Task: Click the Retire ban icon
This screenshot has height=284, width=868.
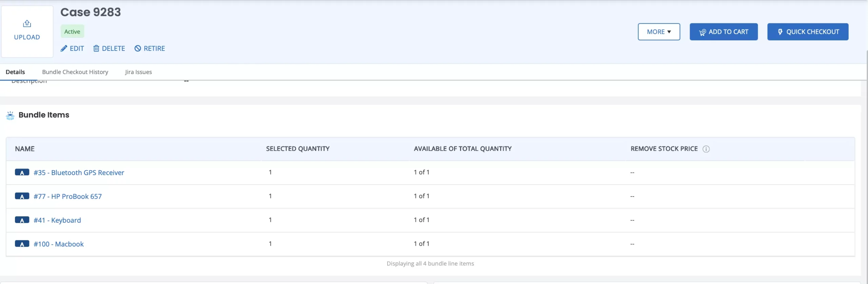Action: (138, 48)
